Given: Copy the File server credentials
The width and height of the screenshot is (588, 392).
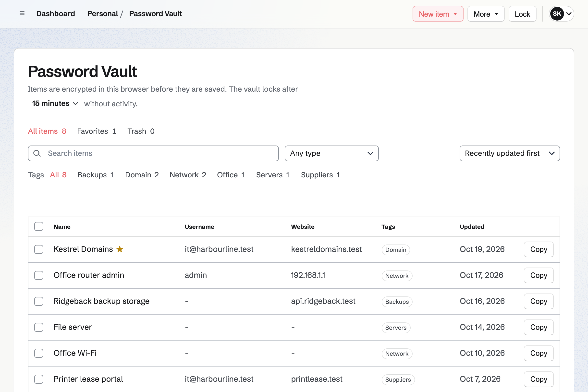Looking at the screenshot, I should tap(539, 327).
